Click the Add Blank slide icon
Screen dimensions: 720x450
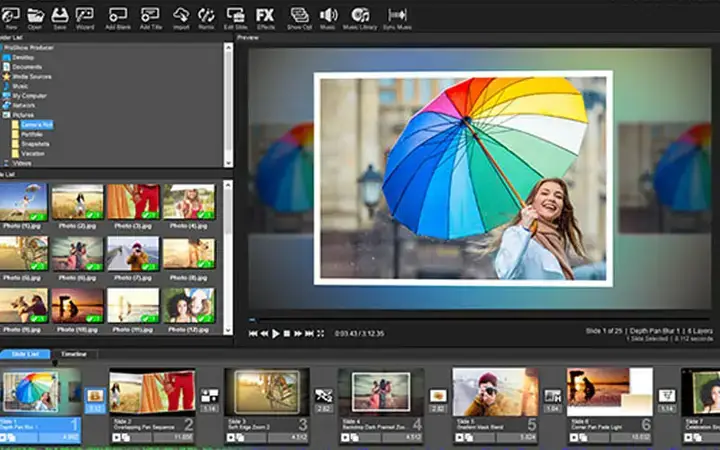[118, 18]
